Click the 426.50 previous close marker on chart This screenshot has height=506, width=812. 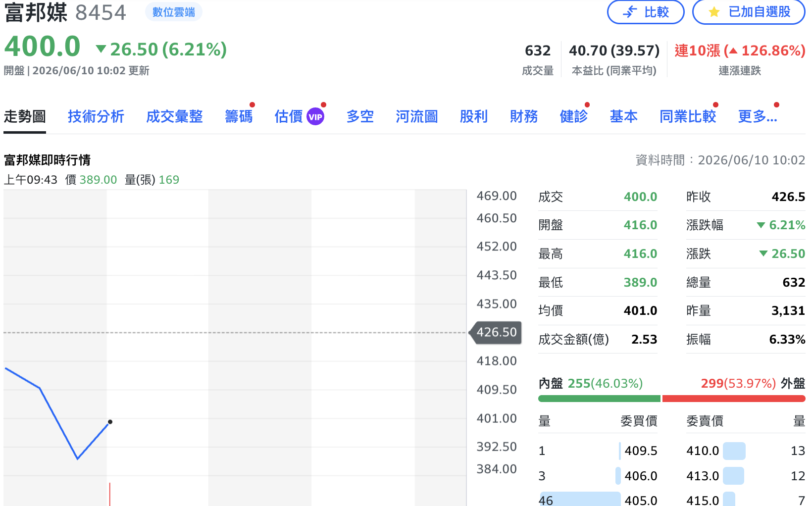click(x=496, y=332)
